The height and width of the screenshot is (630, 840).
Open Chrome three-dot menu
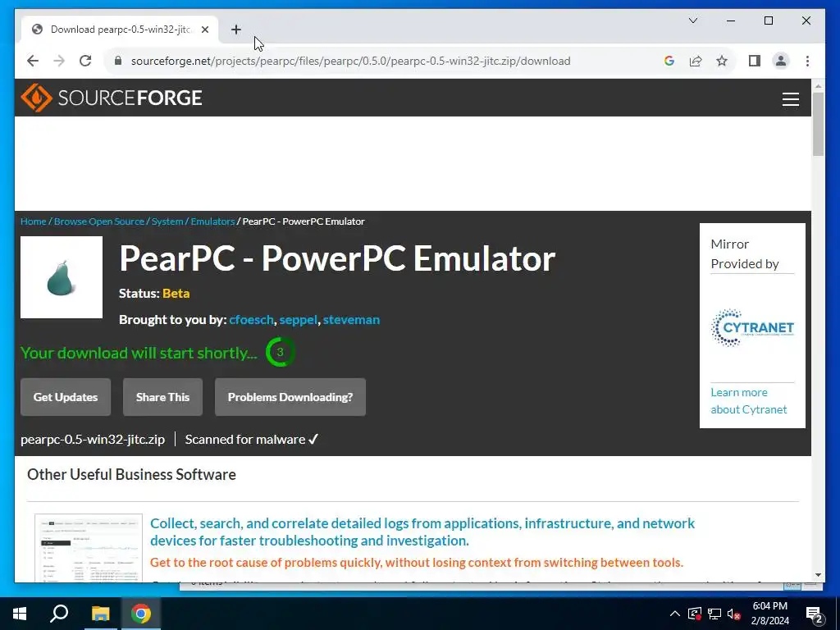coord(807,61)
